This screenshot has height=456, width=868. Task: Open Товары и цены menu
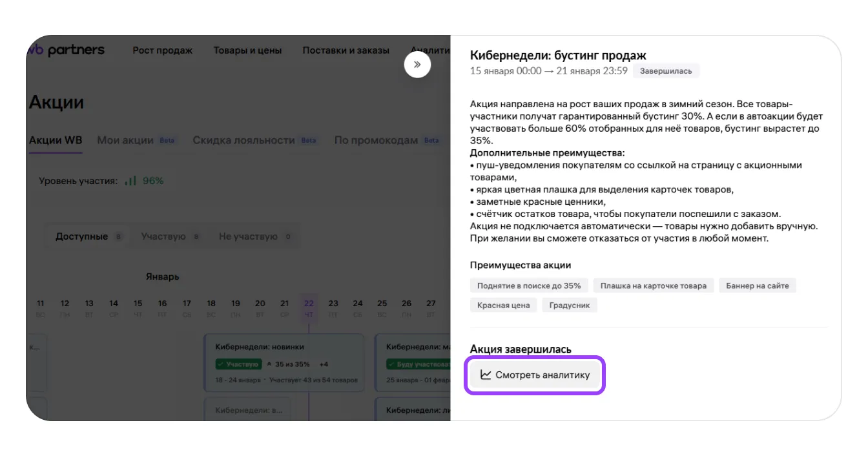[247, 50]
